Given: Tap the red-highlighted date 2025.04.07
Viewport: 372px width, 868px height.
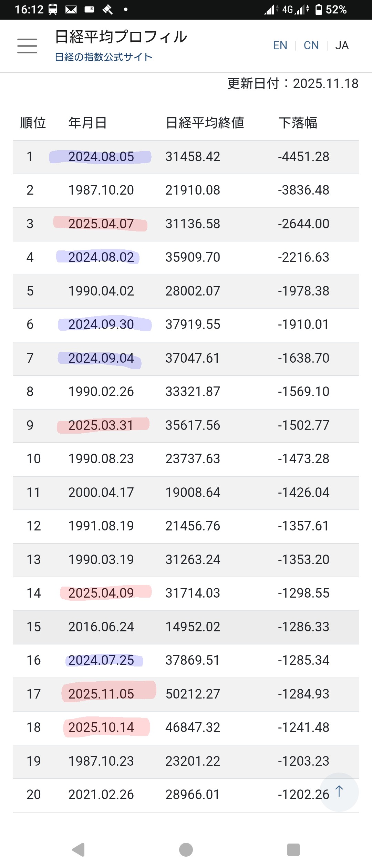Looking at the screenshot, I should (101, 224).
